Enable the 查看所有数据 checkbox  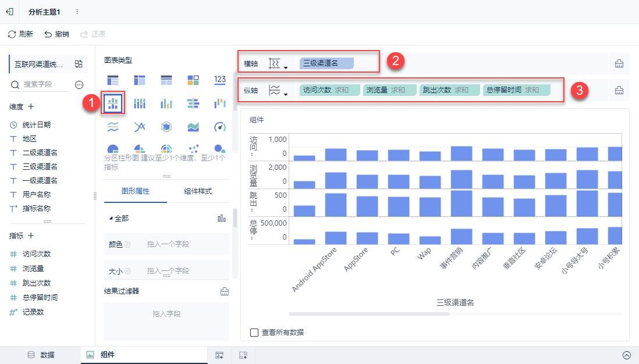click(254, 333)
